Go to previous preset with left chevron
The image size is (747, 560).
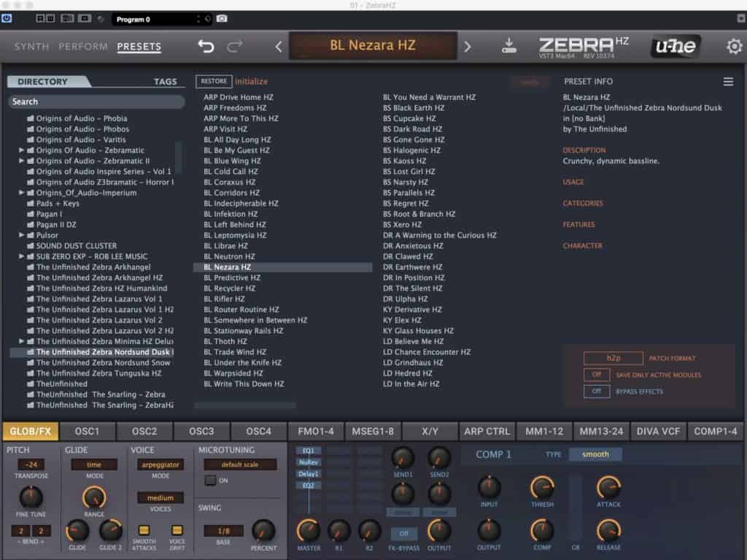pos(279,47)
